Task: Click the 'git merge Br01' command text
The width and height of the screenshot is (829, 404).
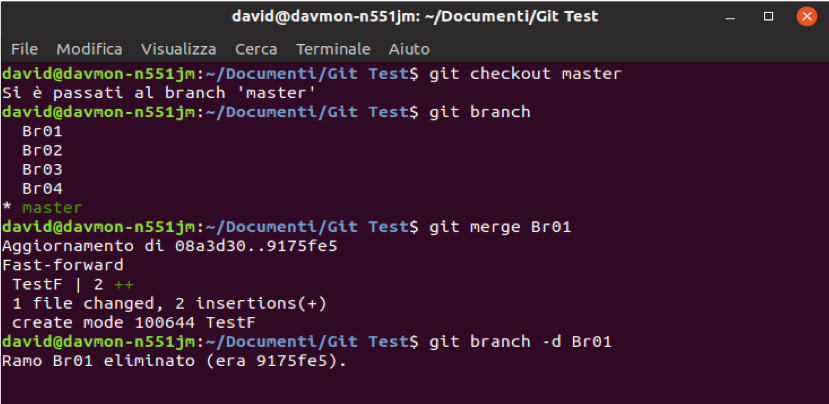Action: pos(499,227)
